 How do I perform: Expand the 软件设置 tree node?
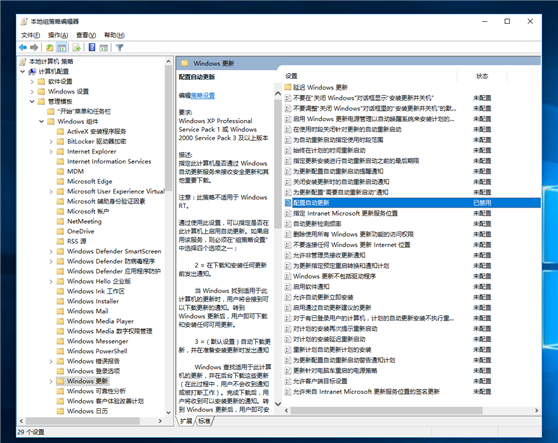(x=32, y=81)
